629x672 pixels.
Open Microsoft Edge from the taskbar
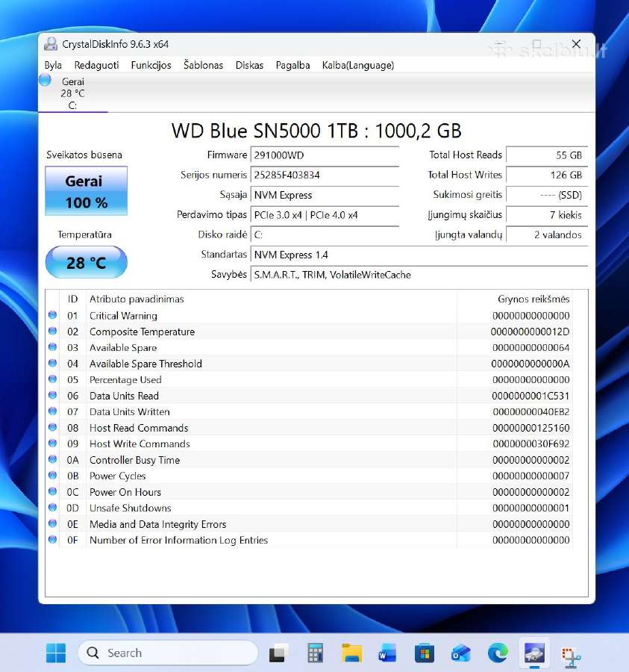(x=498, y=653)
